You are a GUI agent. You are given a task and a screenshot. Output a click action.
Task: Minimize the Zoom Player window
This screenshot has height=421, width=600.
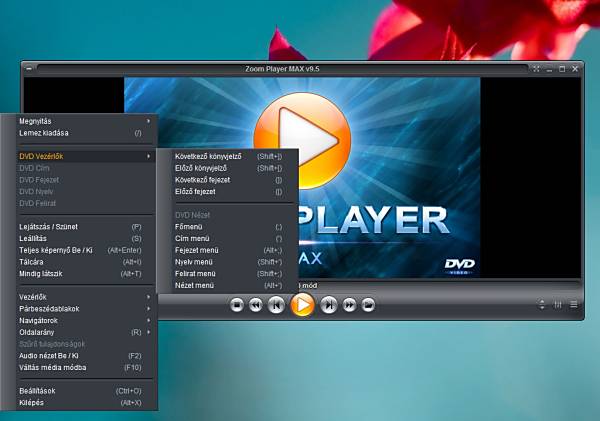tap(549, 69)
